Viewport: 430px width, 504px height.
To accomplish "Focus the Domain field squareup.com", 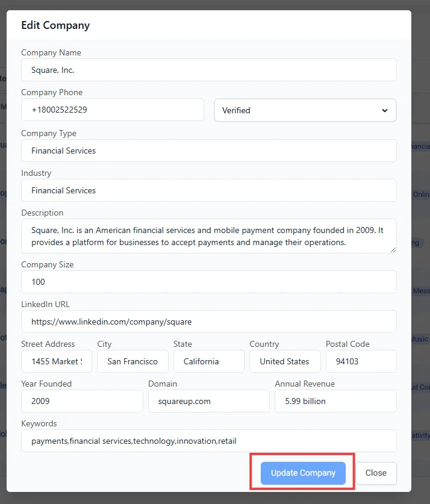I will point(209,401).
